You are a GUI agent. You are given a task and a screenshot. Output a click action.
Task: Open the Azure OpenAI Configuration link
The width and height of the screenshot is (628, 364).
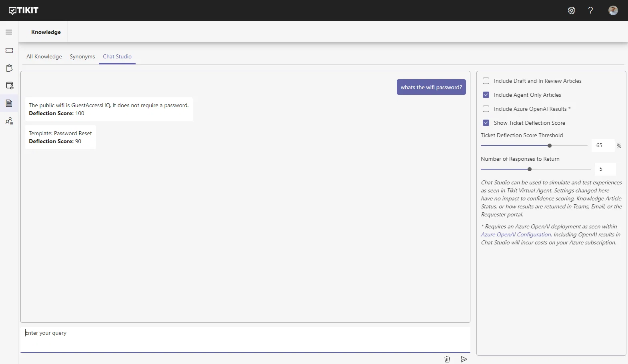(x=516, y=234)
